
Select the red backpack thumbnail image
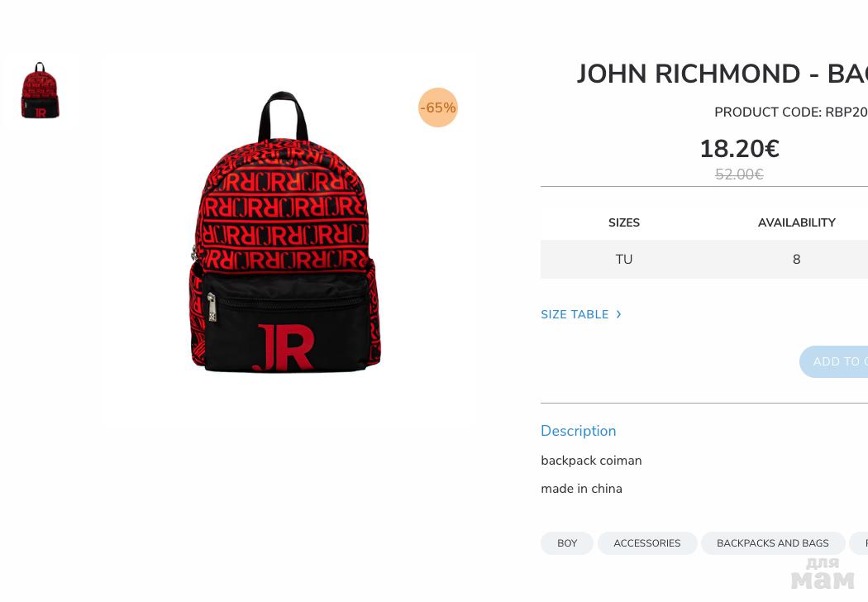(40, 90)
